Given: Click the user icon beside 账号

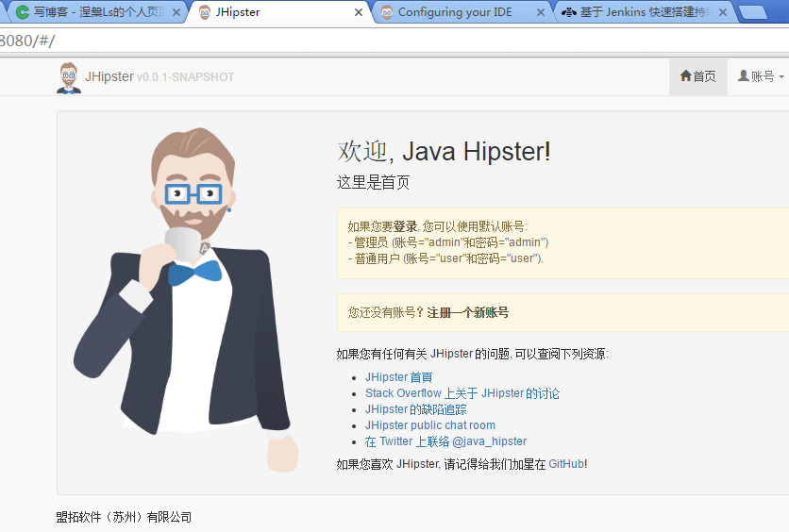Looking at the screenshot, I should pos(743,76).
